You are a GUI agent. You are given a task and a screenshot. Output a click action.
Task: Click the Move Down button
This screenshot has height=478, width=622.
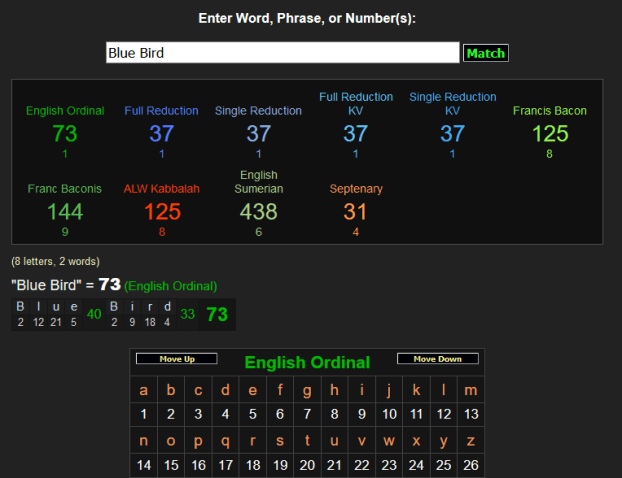click(437, 359)
